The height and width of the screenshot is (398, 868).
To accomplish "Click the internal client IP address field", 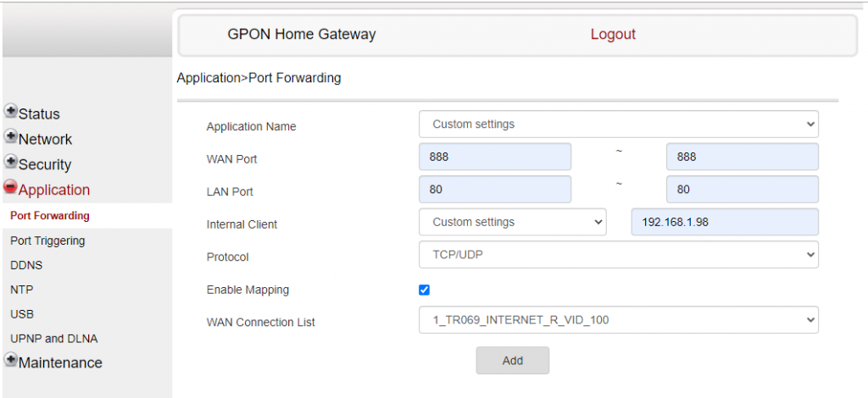I will coord(725,222).
